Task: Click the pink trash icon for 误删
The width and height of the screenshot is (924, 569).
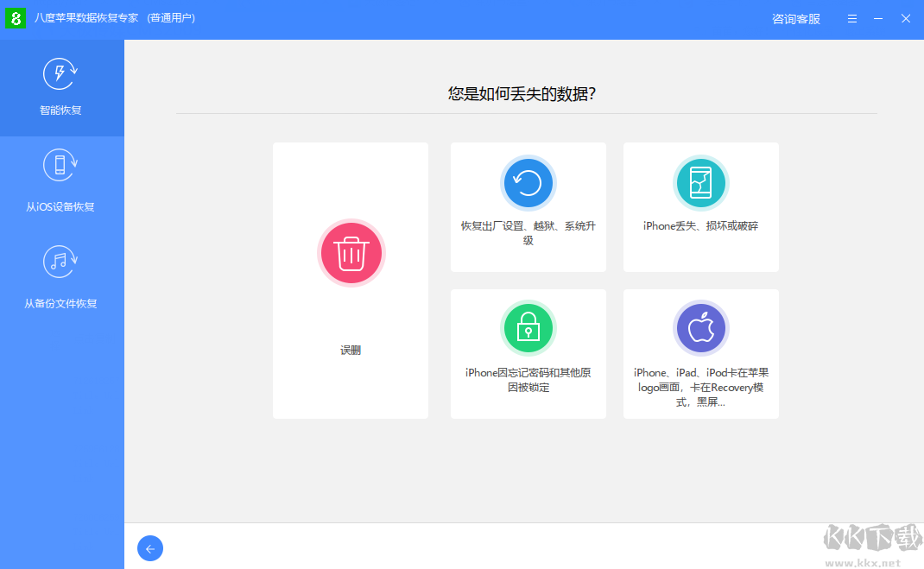Action: 351,253
